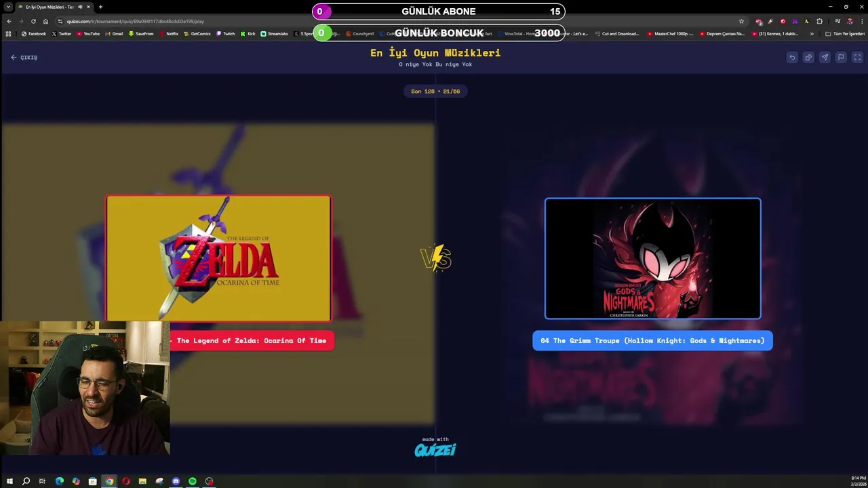Open the Cut and Download bookmark

(617, 33)
